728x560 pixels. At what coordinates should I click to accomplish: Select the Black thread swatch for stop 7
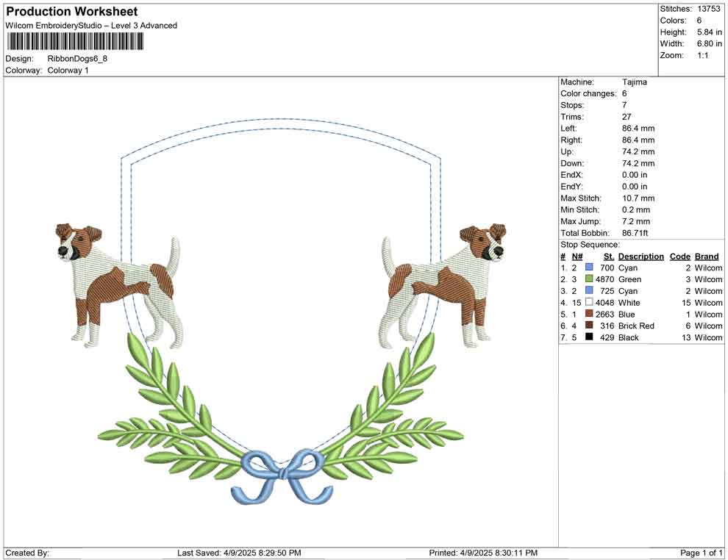coord(588,337)
